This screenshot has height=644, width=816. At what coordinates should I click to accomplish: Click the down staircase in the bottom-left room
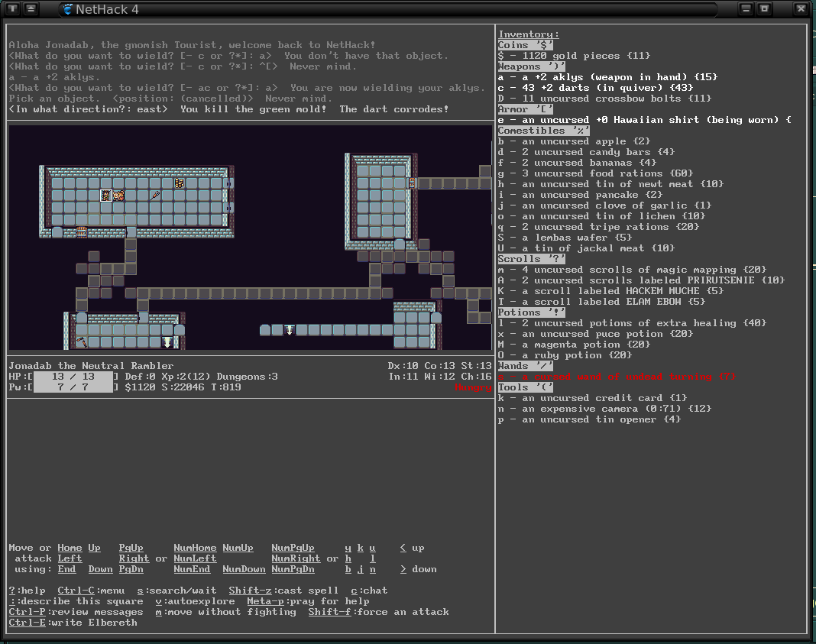(x=167, y=342)
